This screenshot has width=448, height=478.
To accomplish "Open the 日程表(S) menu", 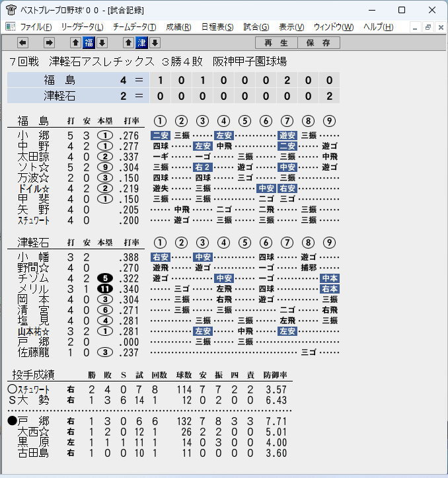I will point(217,27).
